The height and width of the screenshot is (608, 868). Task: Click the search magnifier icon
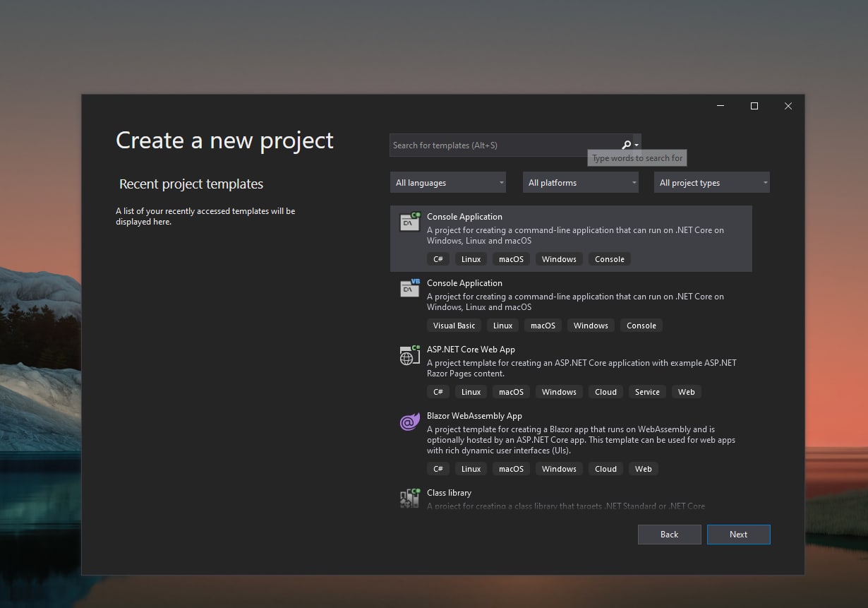[626, 145]
